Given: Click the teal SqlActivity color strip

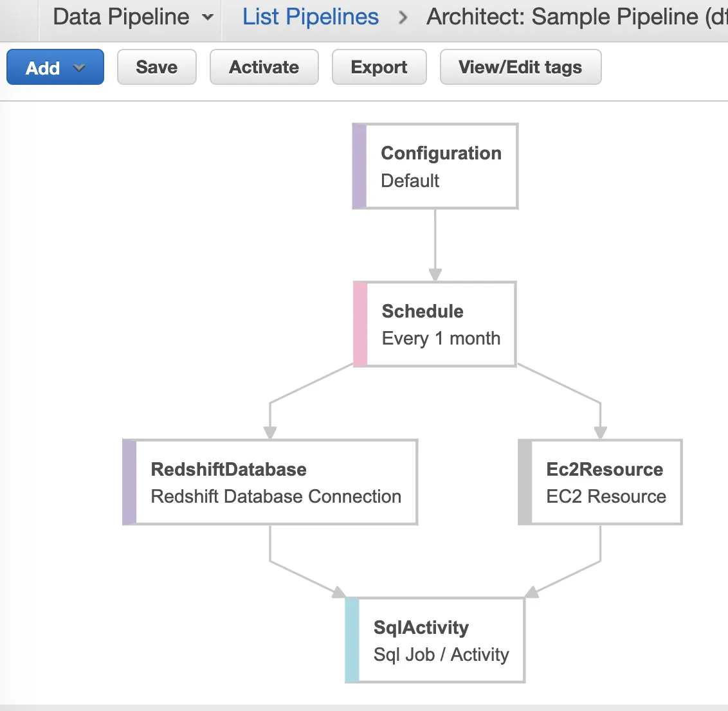Looking at the screenshot, I should [352, 641].
